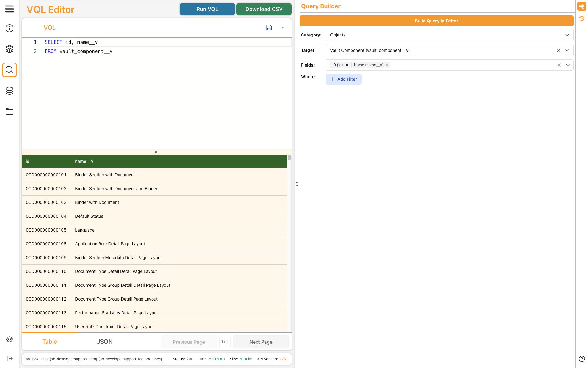The height and width of the screenshot is (368, 588).
Task: Remove the ID (id) field chip
Action: coord(347,65)
